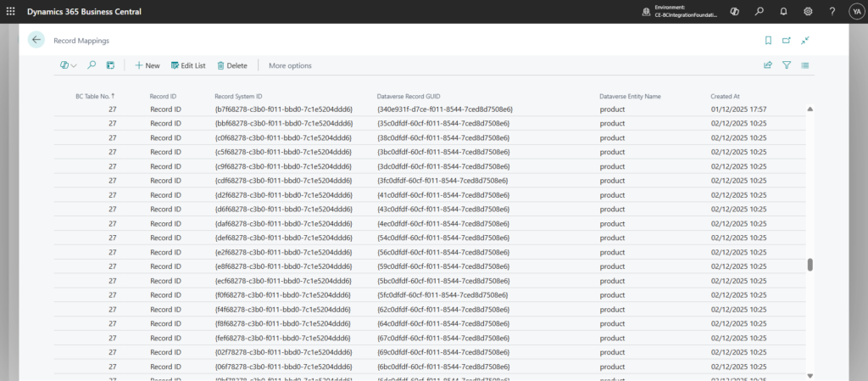The height and width of the screenshot is (381, 868).
Task: Click the analysis mode icon beside list search
Action: point(110,65)
